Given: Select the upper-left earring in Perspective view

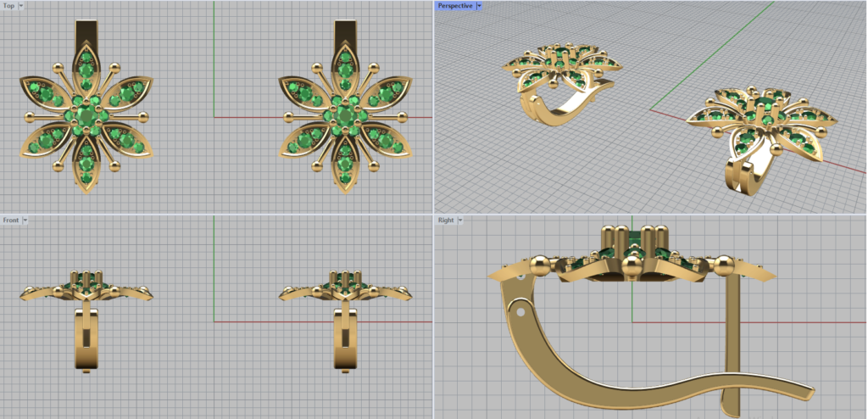Looking at the screenshot, I should coord(563,85).
